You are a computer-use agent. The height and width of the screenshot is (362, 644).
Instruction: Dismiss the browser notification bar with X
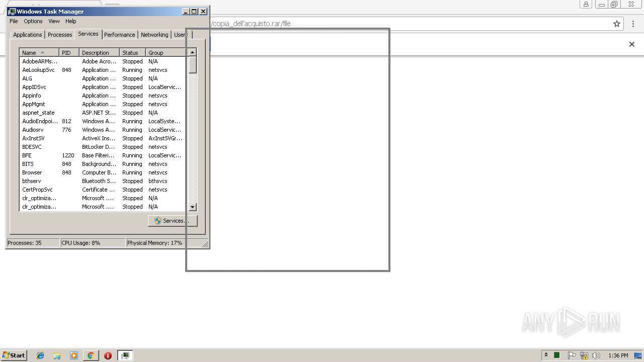coord(632,44)
